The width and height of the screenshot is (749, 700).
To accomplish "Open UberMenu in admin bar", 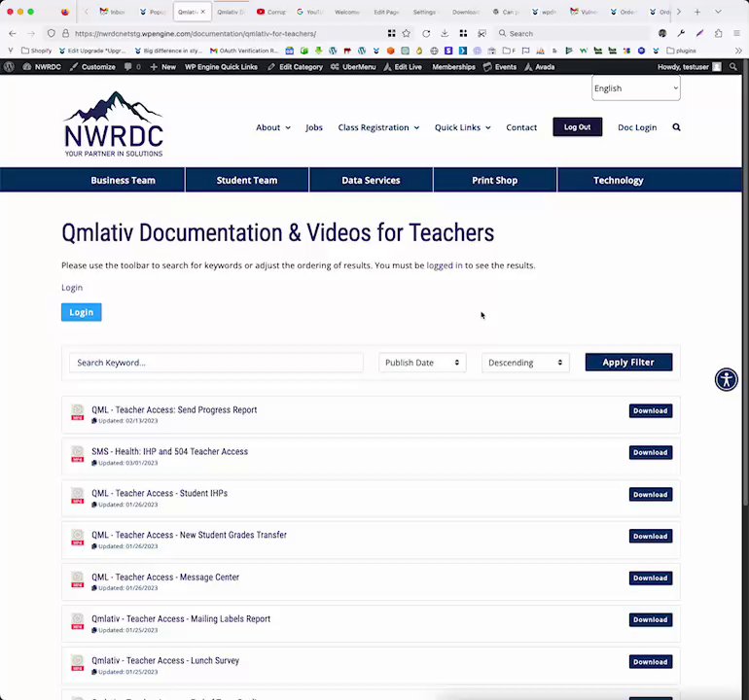I will [353, 67].
